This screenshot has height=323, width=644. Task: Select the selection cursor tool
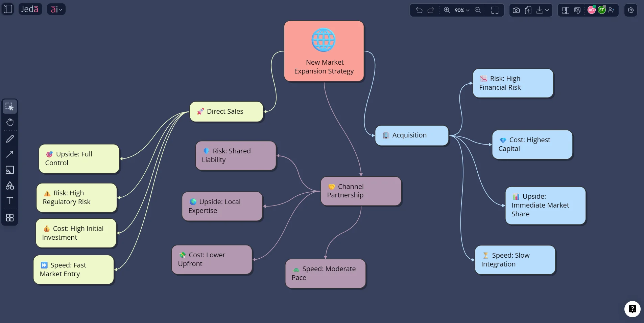(10, 107)
